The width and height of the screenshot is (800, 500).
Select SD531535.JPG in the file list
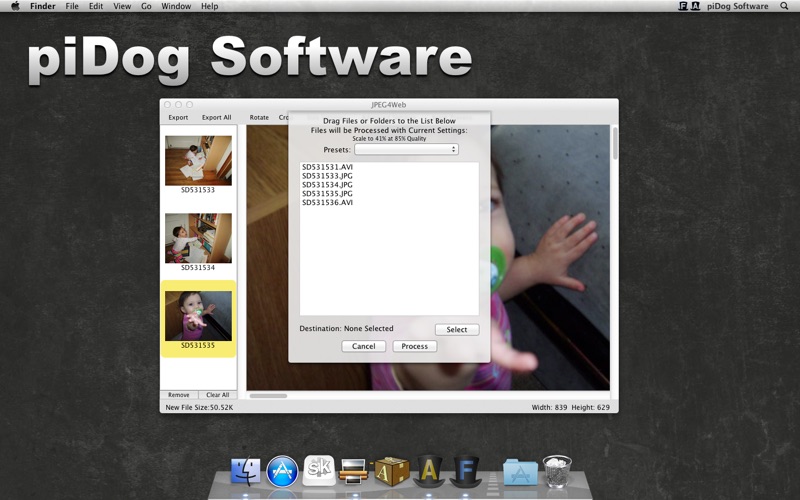327,193
